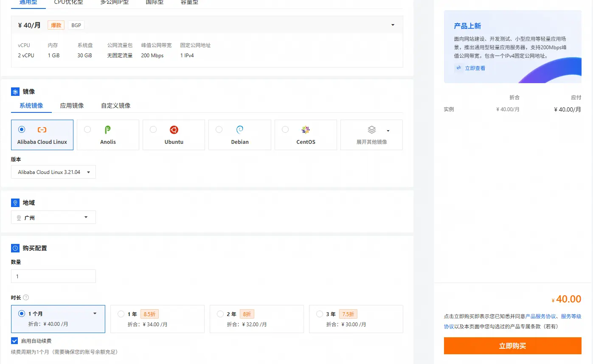The height and width of the screenshot is (364, 593).
Task: Open the 展开其他镜像 dropdown arrow
Action: [x=388, y=131]
